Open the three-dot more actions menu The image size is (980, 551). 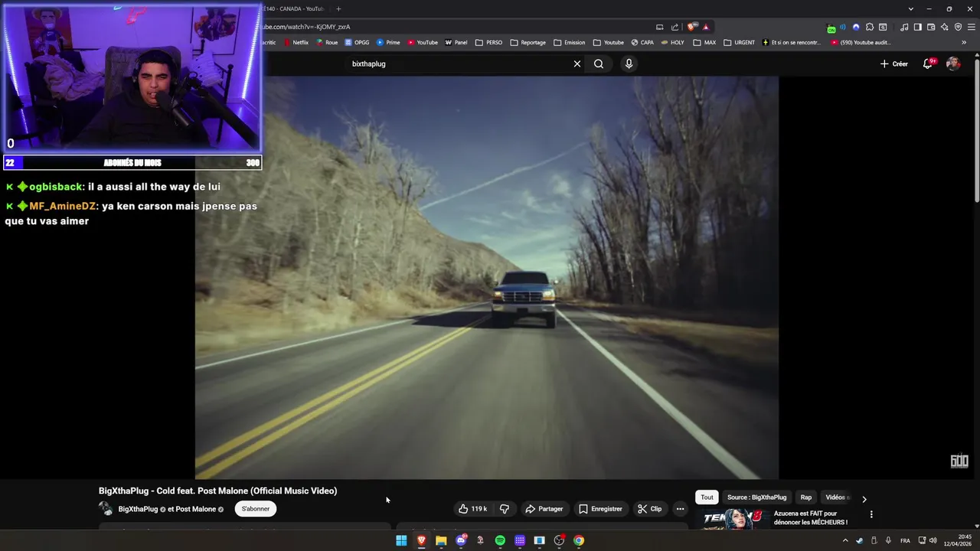[x=680, y=509]
